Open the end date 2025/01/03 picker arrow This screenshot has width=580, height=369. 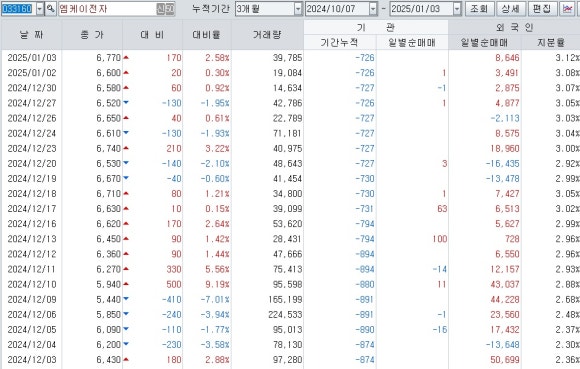(457, 9)
